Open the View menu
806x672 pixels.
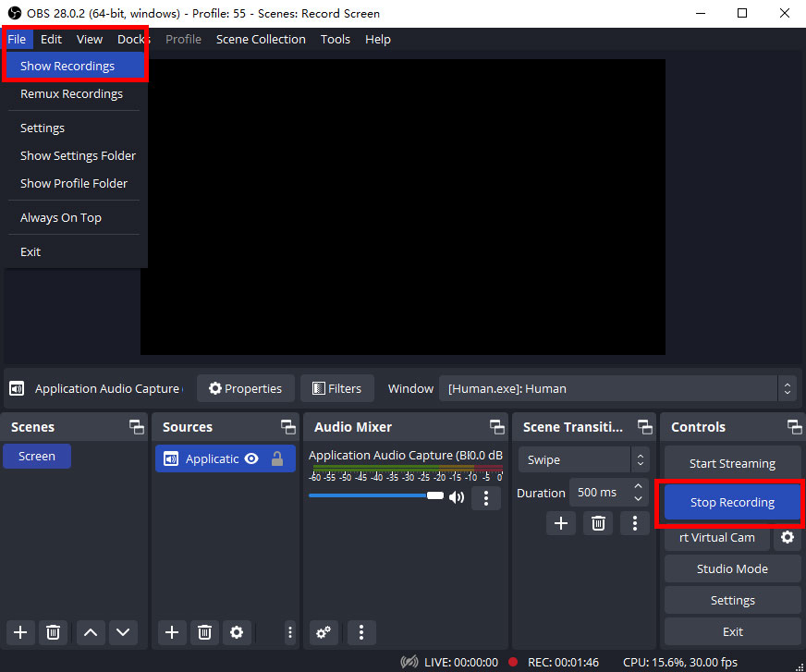(90, 39)
